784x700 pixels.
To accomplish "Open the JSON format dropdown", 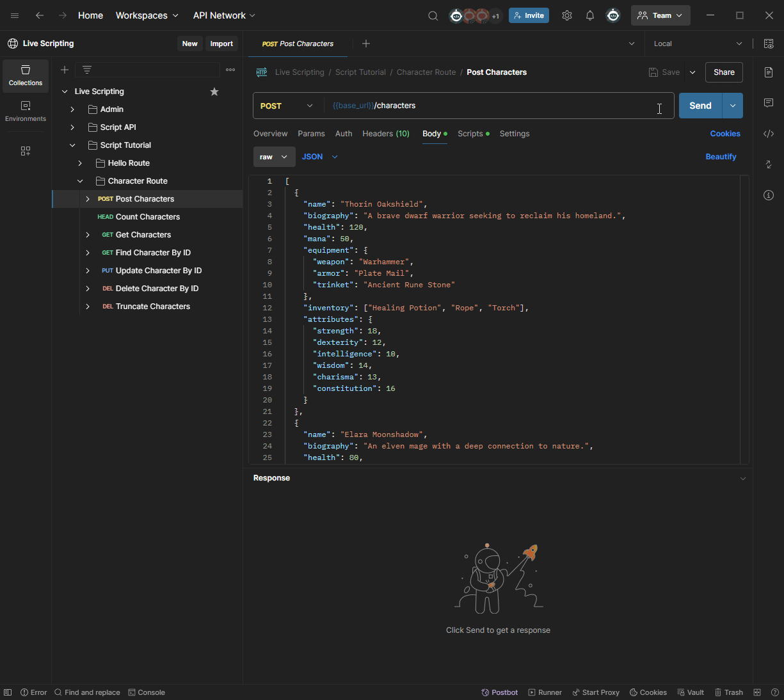I will [320, 157].
